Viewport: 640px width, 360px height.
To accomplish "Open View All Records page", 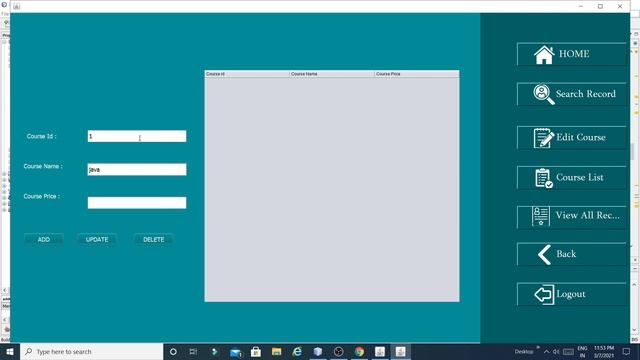I will click(571, 217).
